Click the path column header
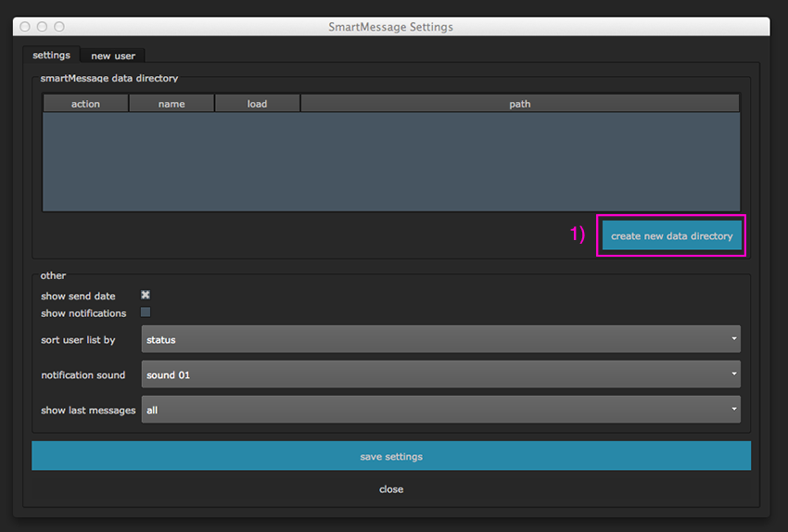Screen dimensions: 788x532 pyautogui.click(x=519, y=104)
